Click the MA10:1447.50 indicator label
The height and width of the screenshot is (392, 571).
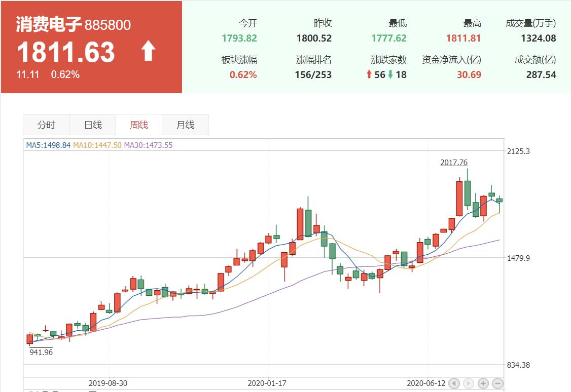[97, 145]
